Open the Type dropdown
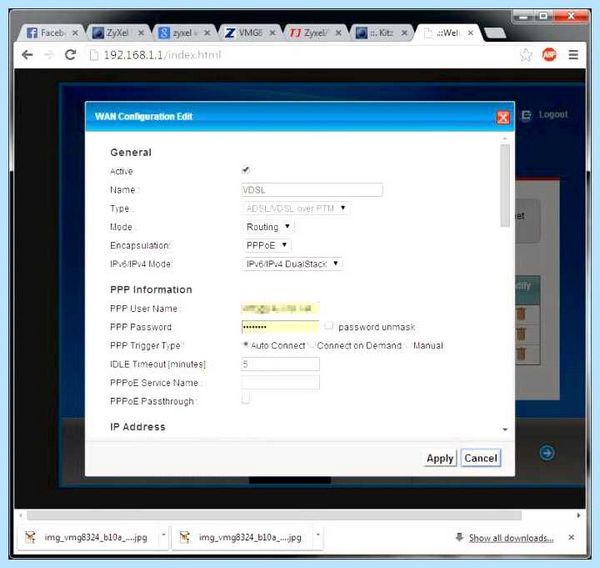The image size is (600, 568). coord(296,209)
